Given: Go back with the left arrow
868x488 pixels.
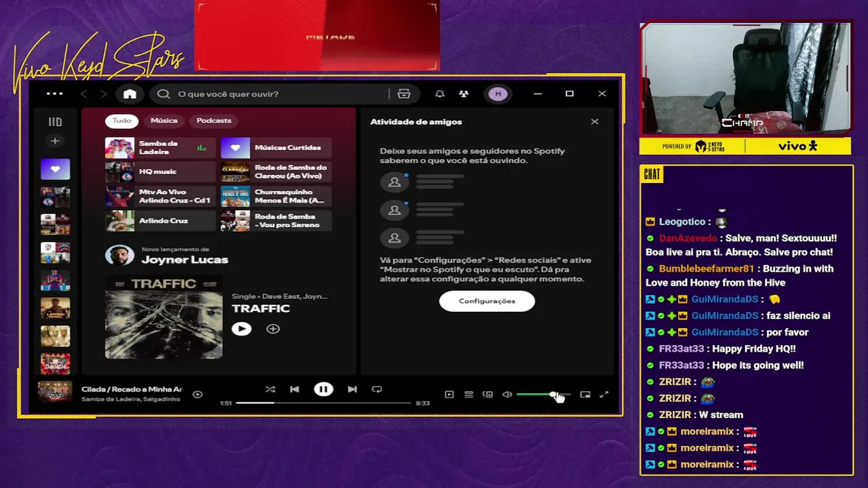Looking at the screenshot, I should pos(84,94).
